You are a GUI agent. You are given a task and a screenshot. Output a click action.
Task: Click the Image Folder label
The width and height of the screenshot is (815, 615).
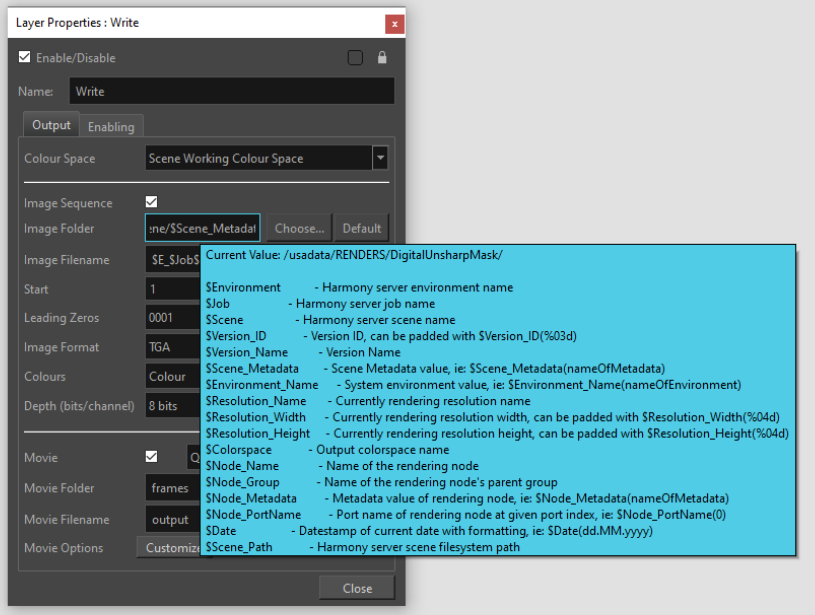pyautogui.click(x=59, y=228)
